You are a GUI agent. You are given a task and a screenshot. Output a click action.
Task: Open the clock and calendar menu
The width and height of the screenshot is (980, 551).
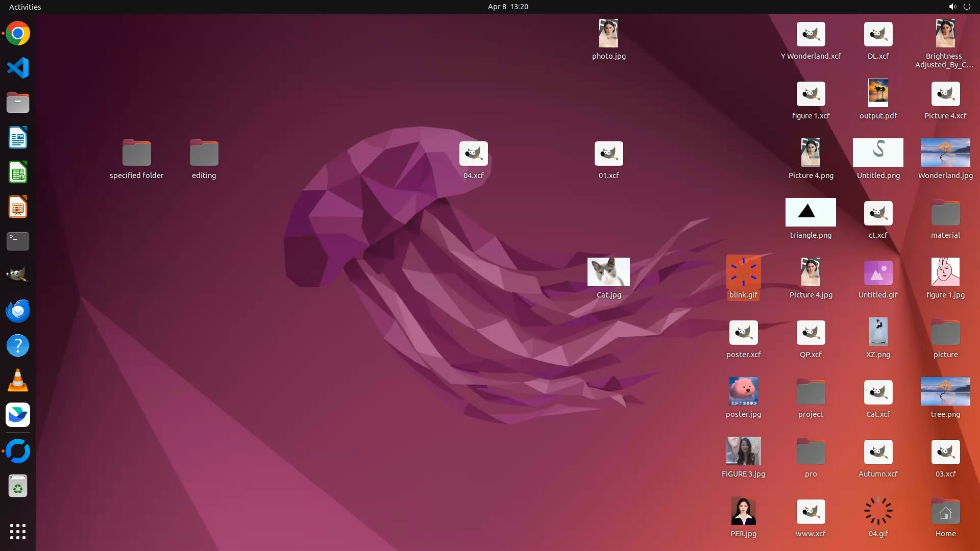(x=507, y=7)
